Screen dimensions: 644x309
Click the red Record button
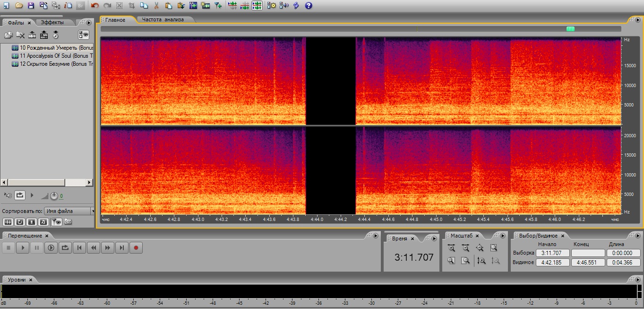(136, 247)
